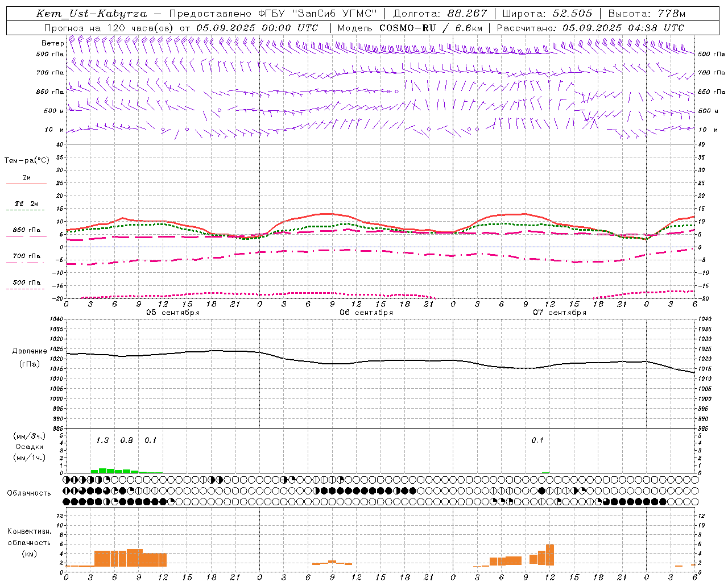Image resolution: width=728 pixels, height=582 pixels.
Task: Click the '700 гПа' temperature legend entry
Action: [x=27, y=256]
